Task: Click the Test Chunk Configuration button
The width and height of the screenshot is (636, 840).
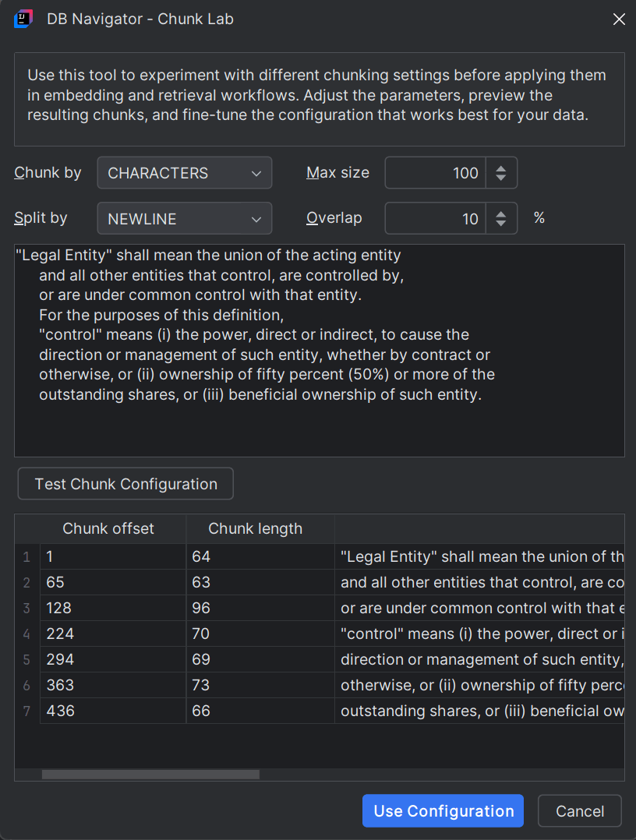Action: 125,484
